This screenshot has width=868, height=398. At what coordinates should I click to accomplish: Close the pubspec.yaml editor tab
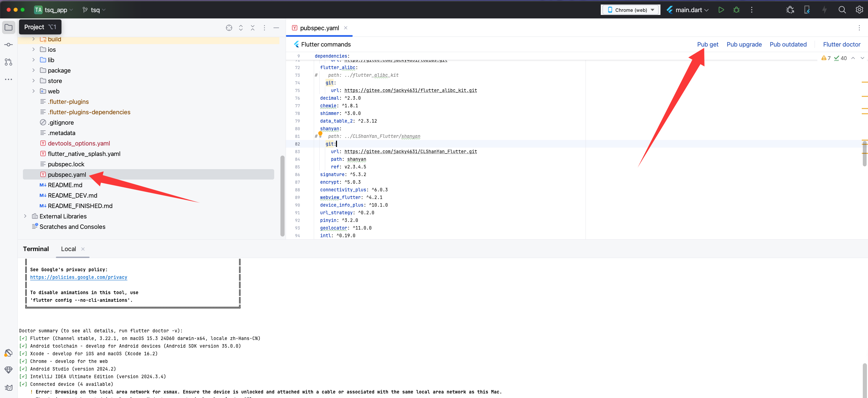coord(346,28)
